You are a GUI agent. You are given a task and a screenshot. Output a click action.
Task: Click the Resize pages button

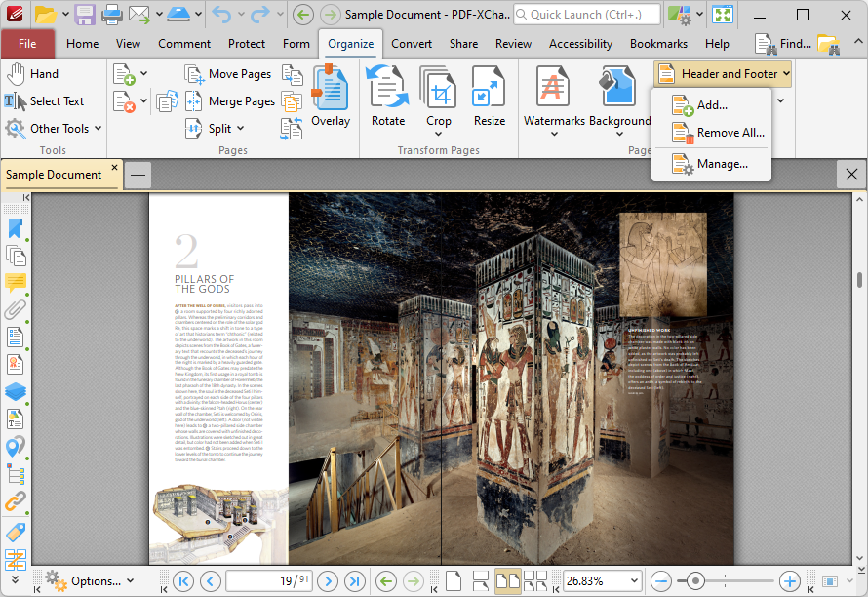(x=490, y=97)
